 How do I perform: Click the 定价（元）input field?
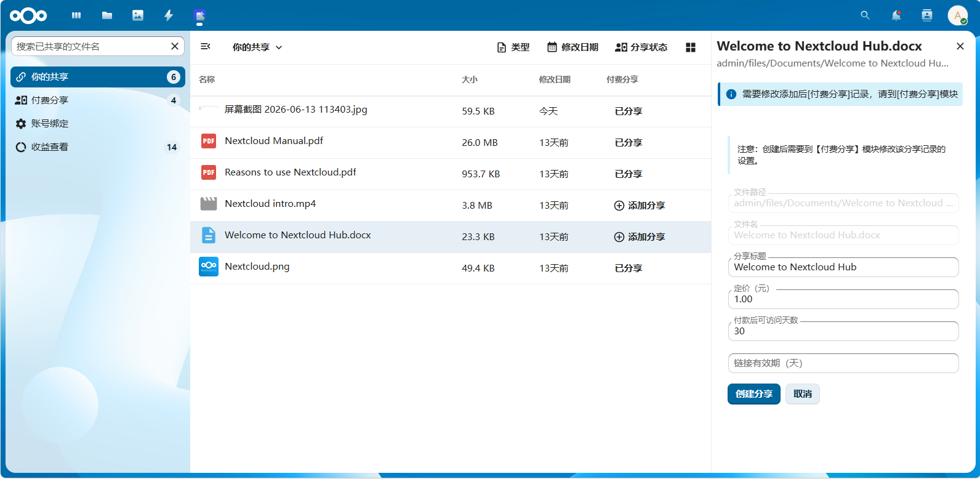(x=843, y=299)
